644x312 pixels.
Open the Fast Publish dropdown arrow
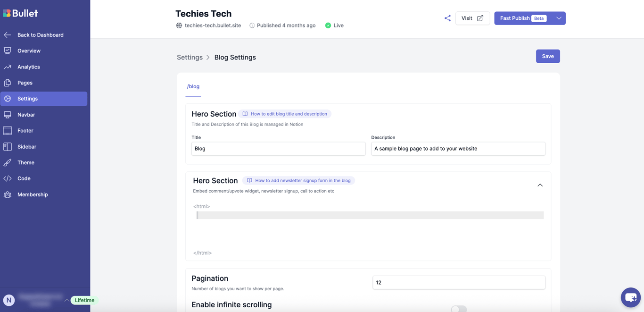559,18
